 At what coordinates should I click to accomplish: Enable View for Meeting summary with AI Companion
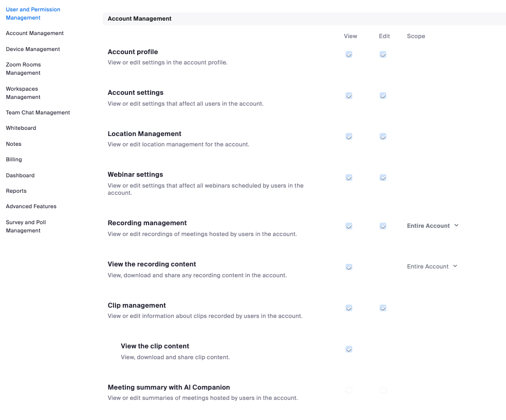349,390
